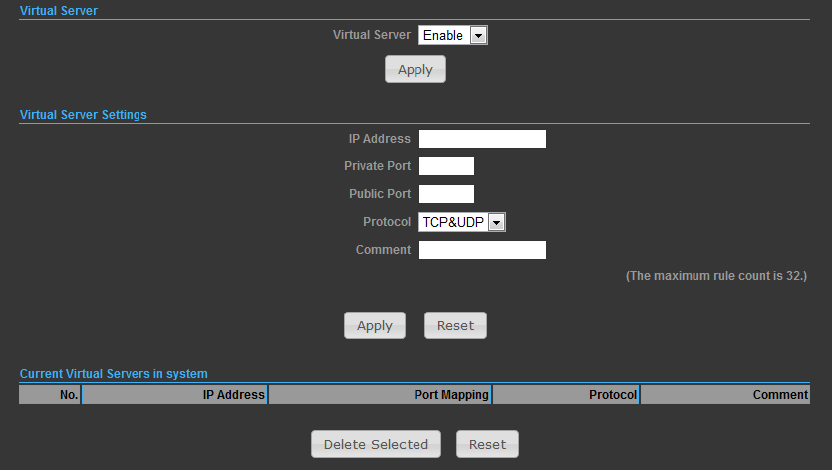The image size is (832, 470).
Task: Click the IP Address table column header
Action: click(x=175, y=395)
